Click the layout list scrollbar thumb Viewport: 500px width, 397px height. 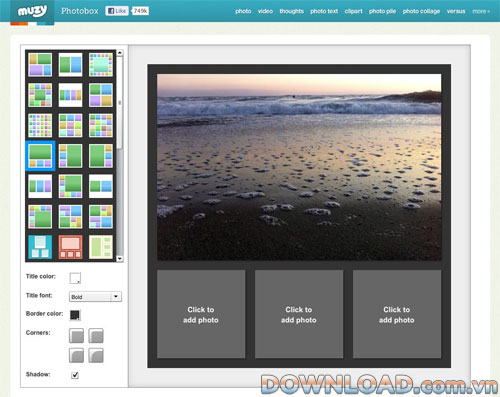[x=120, y=103]
